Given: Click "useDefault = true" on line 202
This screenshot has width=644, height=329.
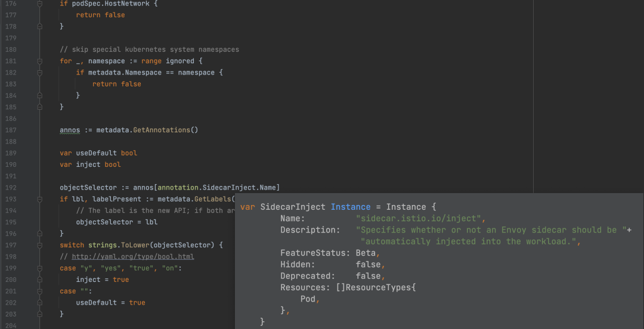Looking at the screenshot, I should (110, 303).
